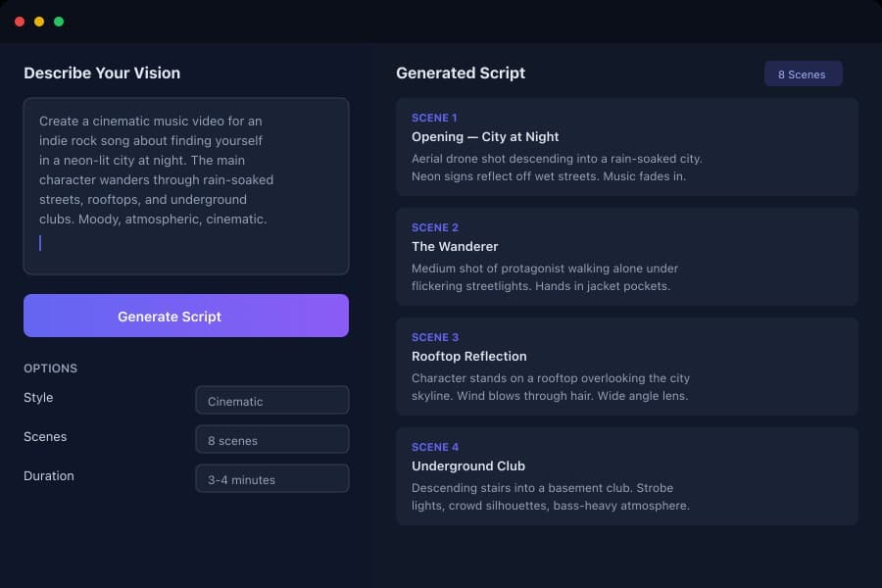The height and width of the screenshot is (588, 882).
Task: Select the Opening — City at Night scene card
Action: pos(627,146)
